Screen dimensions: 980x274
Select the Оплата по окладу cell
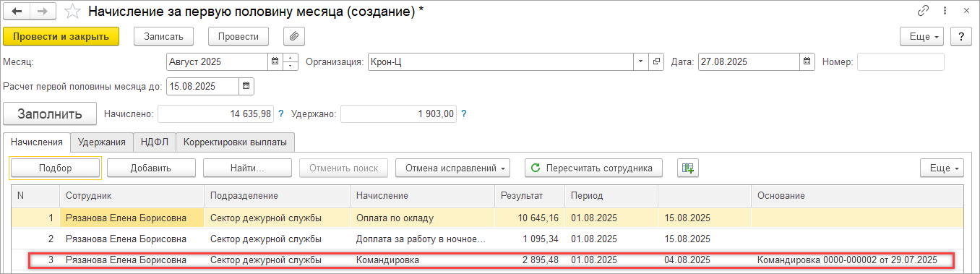coord(422,218)
